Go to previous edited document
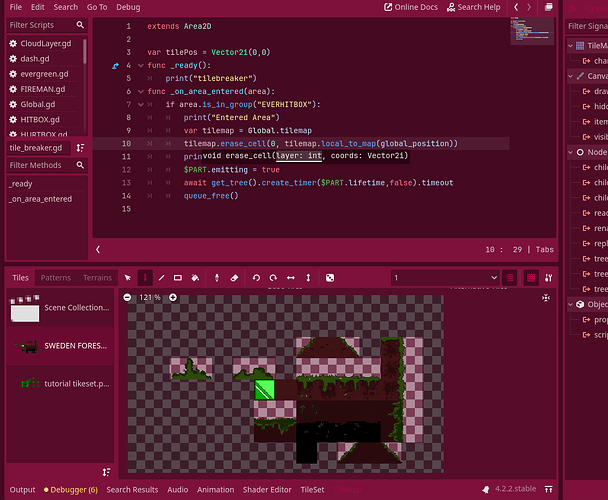 click(516, 7)
